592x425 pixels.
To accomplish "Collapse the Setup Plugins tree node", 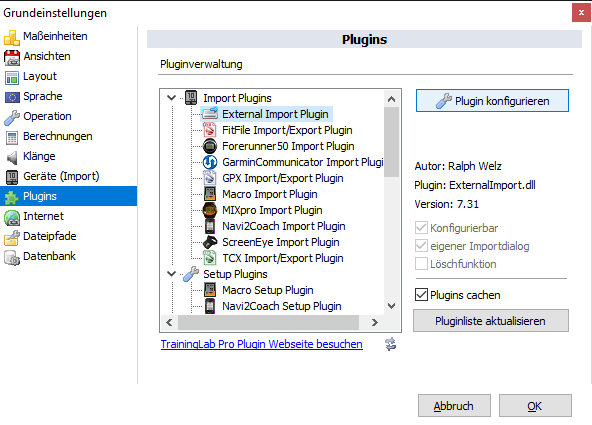I will 171,274.
